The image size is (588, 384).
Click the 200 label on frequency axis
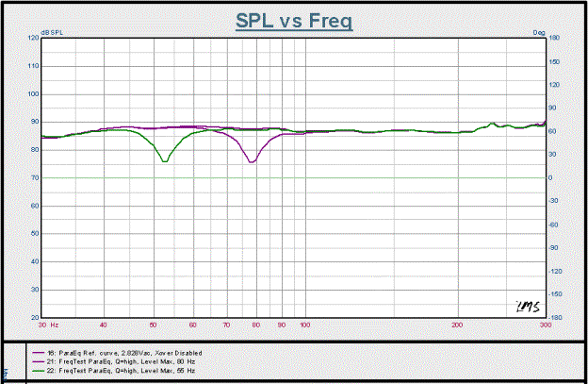457,325
